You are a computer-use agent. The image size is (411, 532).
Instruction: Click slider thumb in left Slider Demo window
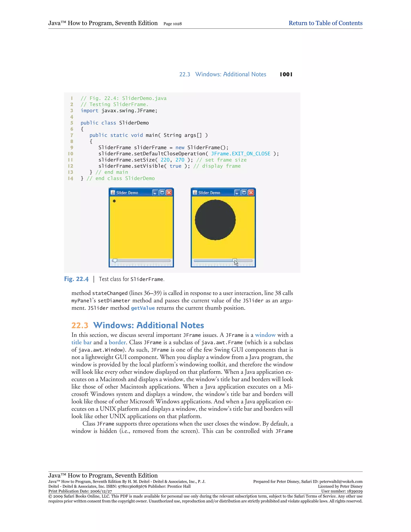point(114,261)
